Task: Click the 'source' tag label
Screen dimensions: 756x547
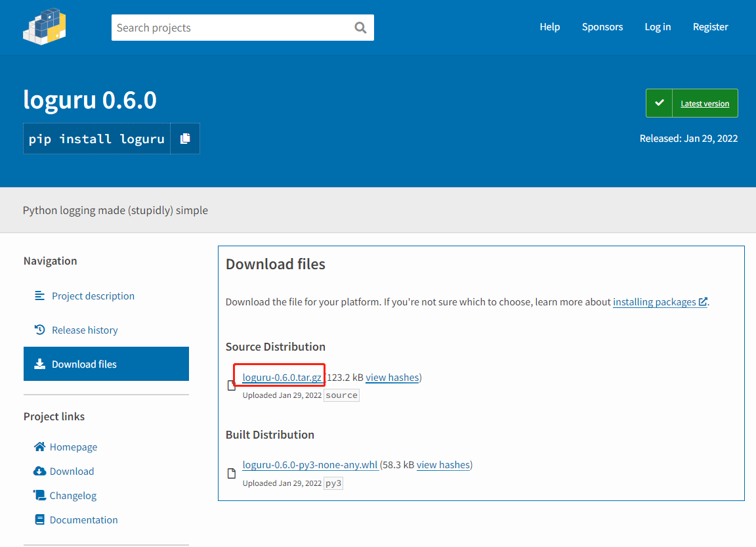Action: pos(341,395)
